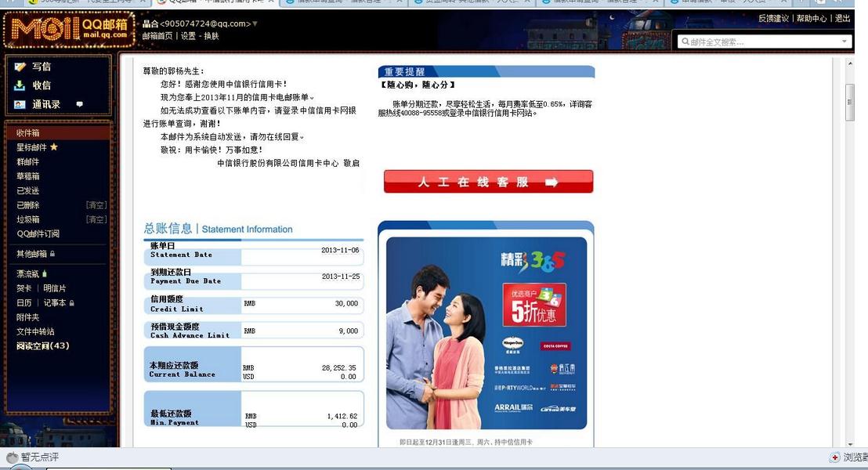This screenshot has height=470, width=868.
Task: Click the green bottle icon beside 漂流瓶
Action: click(45, 273)
